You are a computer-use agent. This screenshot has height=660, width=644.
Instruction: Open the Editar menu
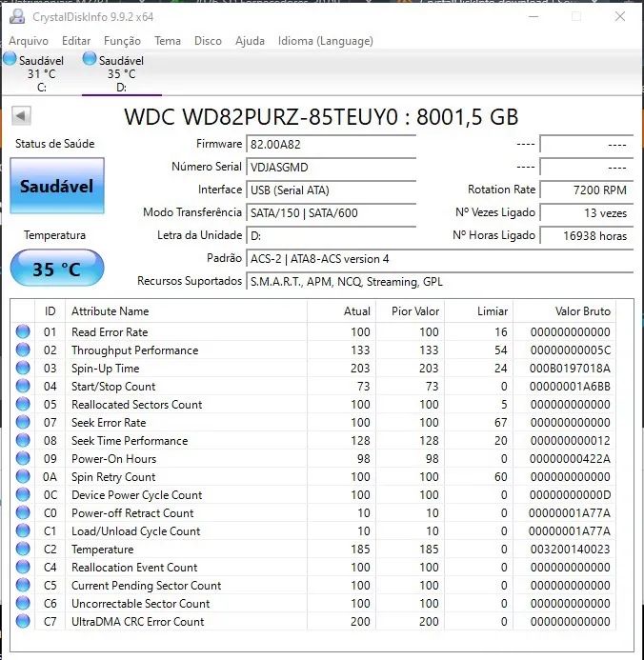pos(76,41)
